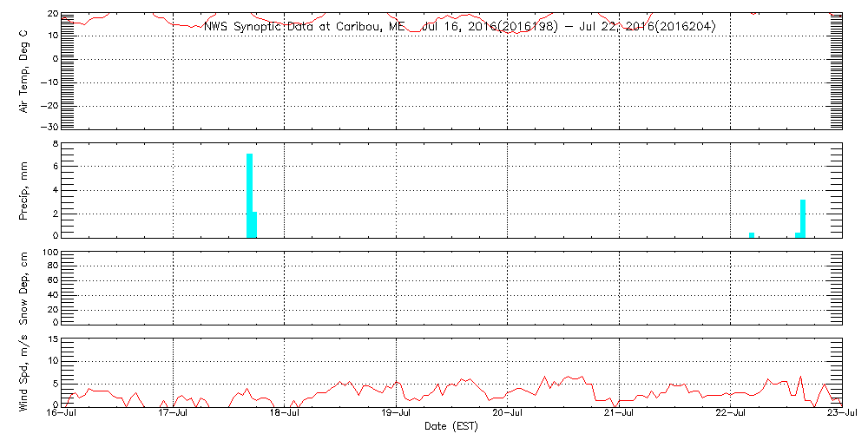The height and width of the screenshot is (434, 868).
Task: Click the 'Precip, mm' axis label
Action: click(23, 189)
